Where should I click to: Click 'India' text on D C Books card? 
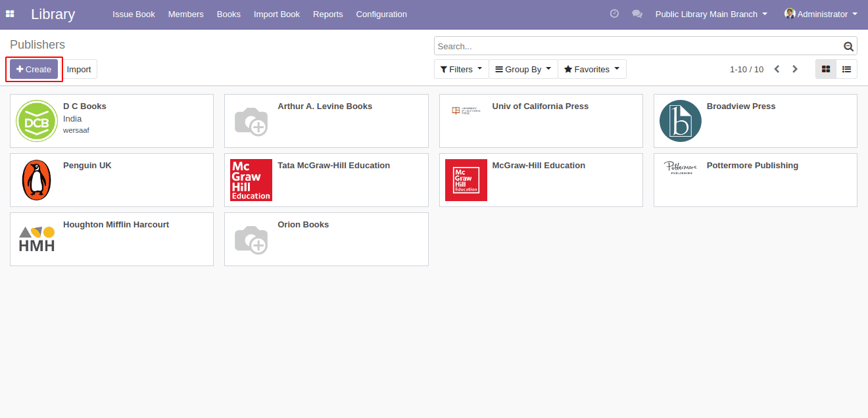point(72,119)
